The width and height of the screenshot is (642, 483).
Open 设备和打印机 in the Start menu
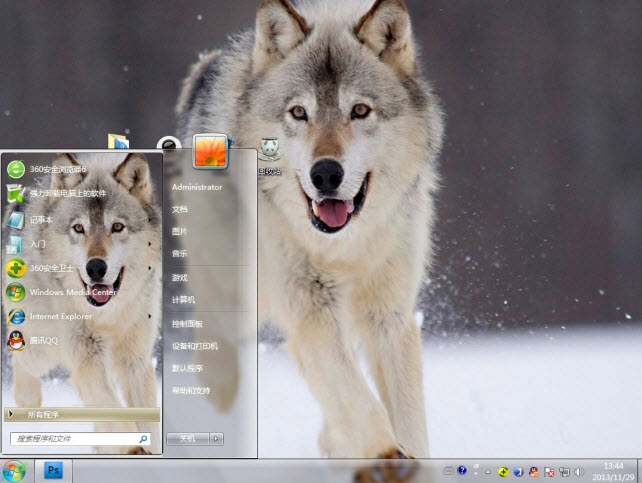[x=194, y=346]
